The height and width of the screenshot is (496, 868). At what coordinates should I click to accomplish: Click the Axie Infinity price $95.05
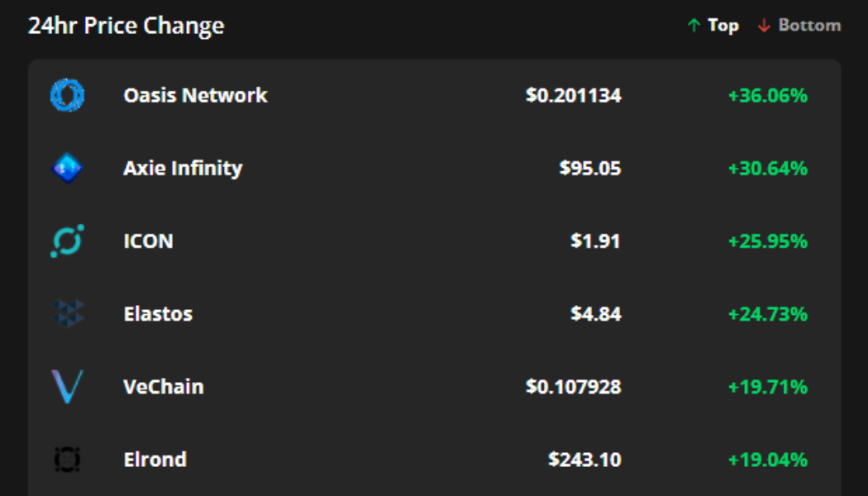pyautogui.click(x=589, y=169)
